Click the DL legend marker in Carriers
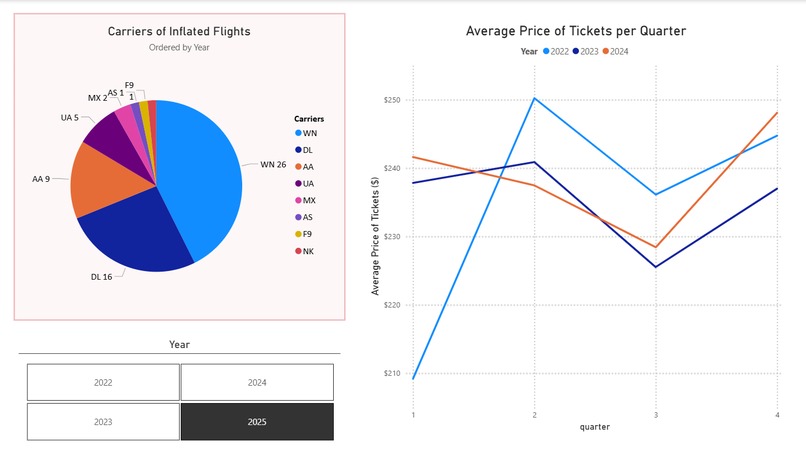 [298, 150]
